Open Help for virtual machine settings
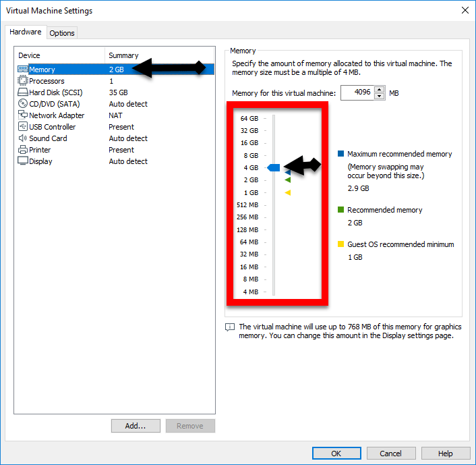 (x=445, y=454)
